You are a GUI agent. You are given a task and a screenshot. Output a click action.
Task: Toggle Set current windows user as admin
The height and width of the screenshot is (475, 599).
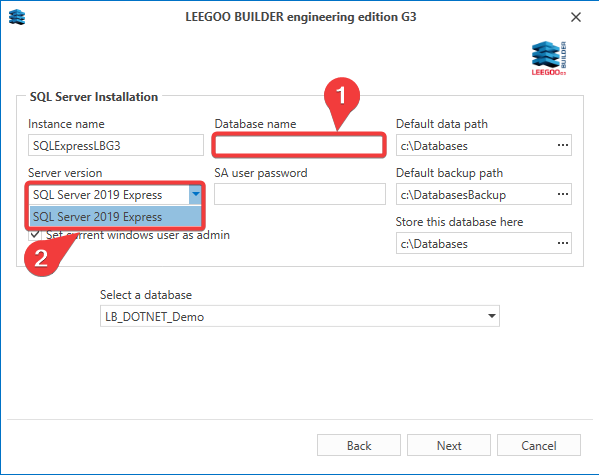[x=35, y=234]
